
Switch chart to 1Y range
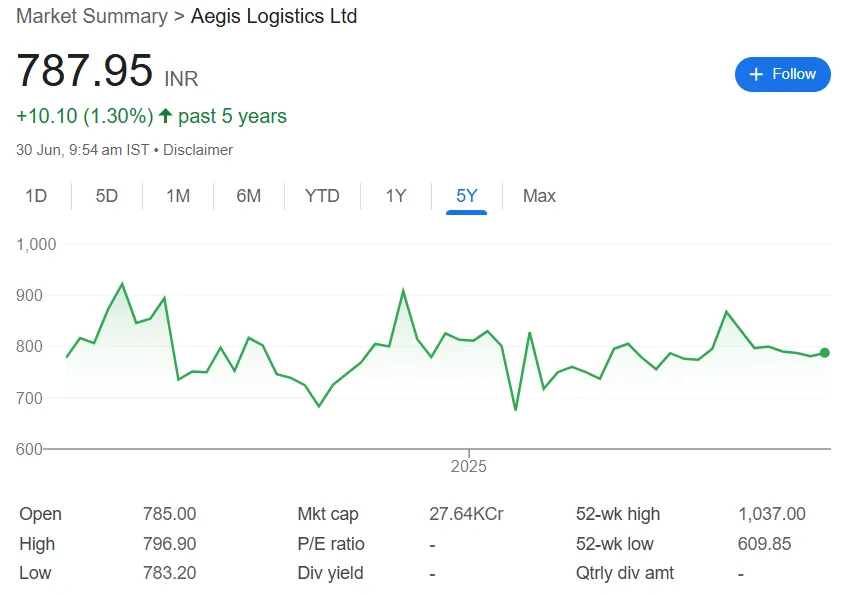[396, 195]
